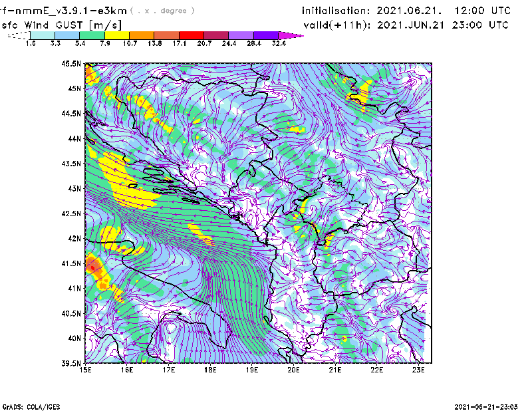Click the 41N latitude label
Viewport: 532px width, 411px height.
coord(74,289)
